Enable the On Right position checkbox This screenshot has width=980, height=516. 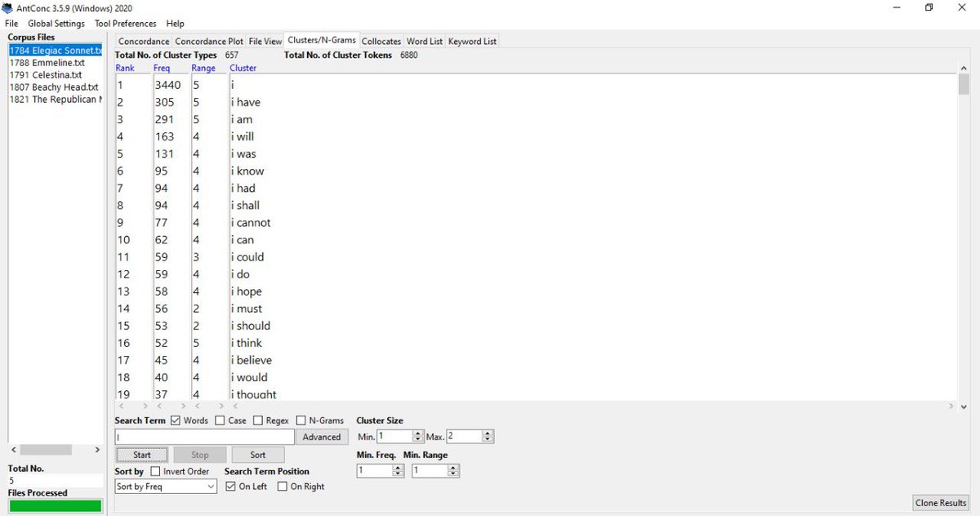(x=283, y=487)
